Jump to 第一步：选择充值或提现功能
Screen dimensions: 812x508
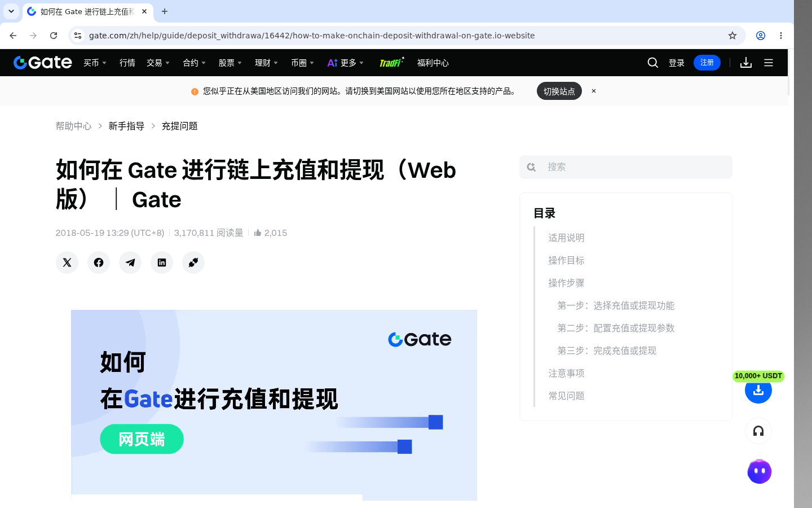616,305
